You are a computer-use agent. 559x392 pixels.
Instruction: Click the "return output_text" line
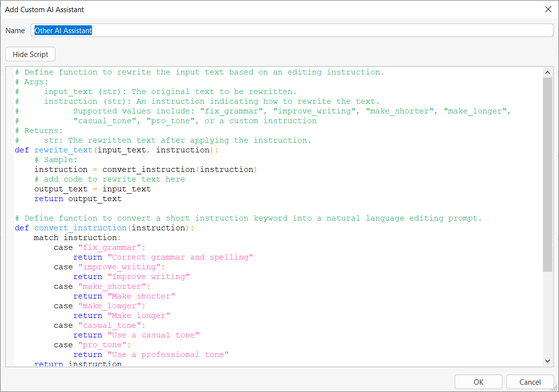point(78,199)
